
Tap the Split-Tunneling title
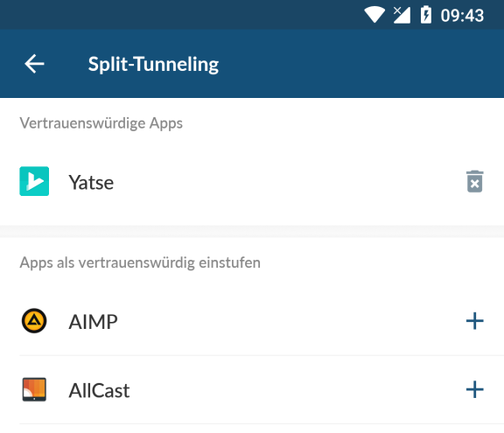tap(154, 64)
